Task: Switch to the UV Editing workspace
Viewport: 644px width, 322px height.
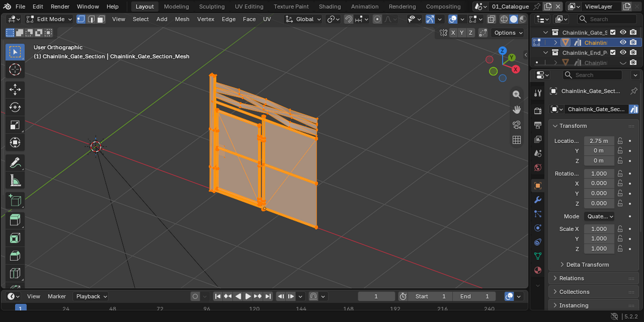Action: pos(249,6)
